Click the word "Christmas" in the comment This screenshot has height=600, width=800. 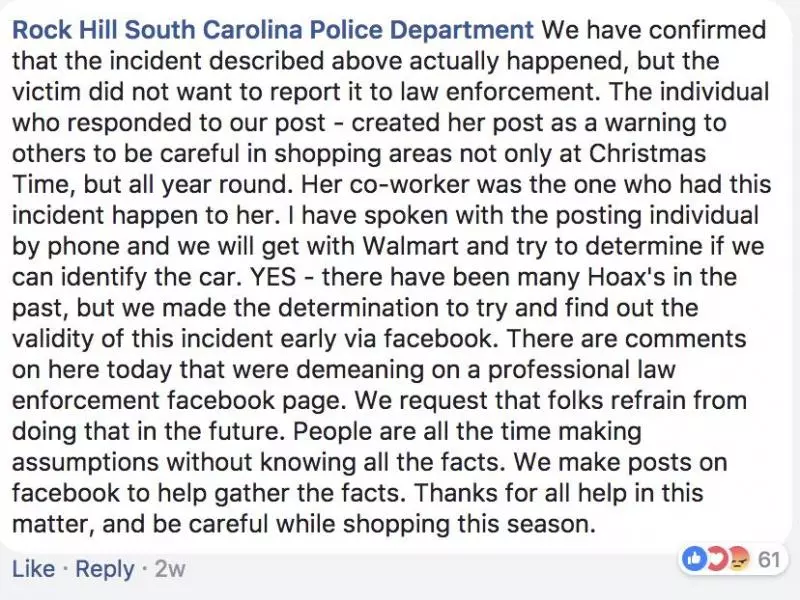click(x=647, y=154)
